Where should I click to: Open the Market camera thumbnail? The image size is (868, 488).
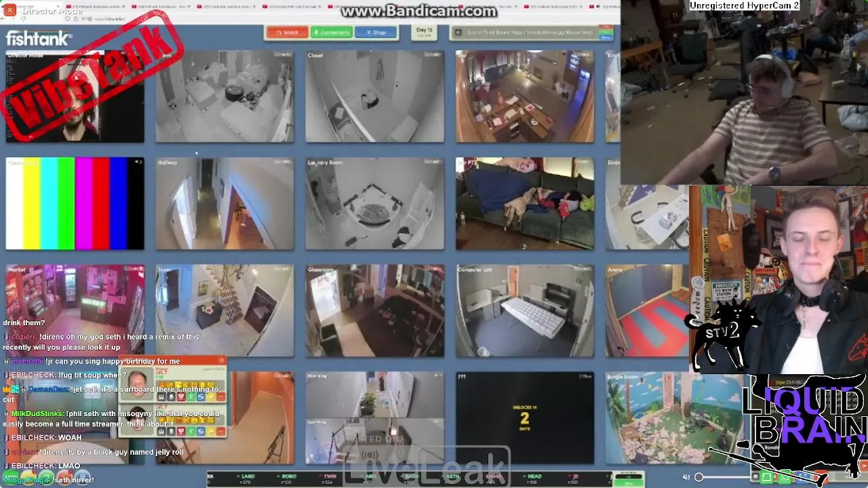pyautogui.click(x=75, y=310)
